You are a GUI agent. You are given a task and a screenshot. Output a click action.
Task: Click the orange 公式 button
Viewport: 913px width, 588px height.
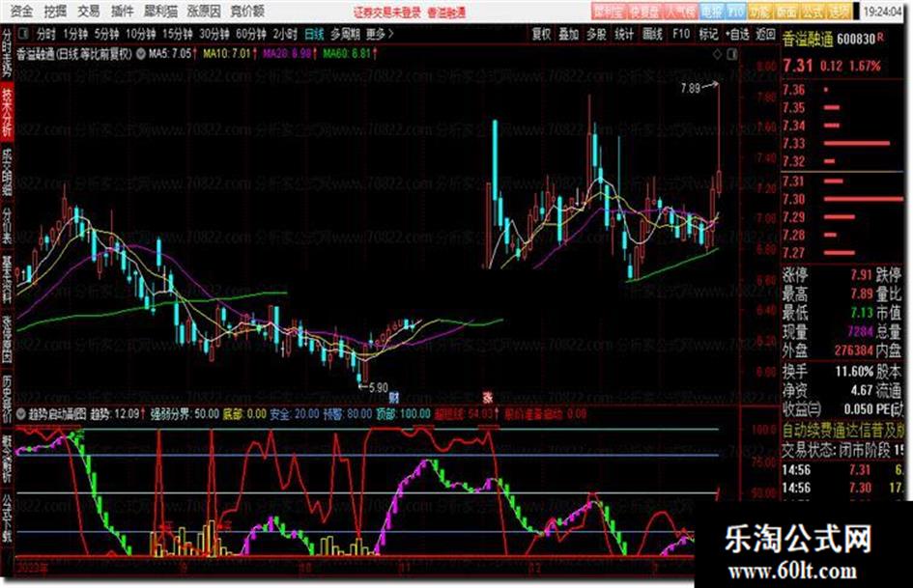tap(813, 12)
